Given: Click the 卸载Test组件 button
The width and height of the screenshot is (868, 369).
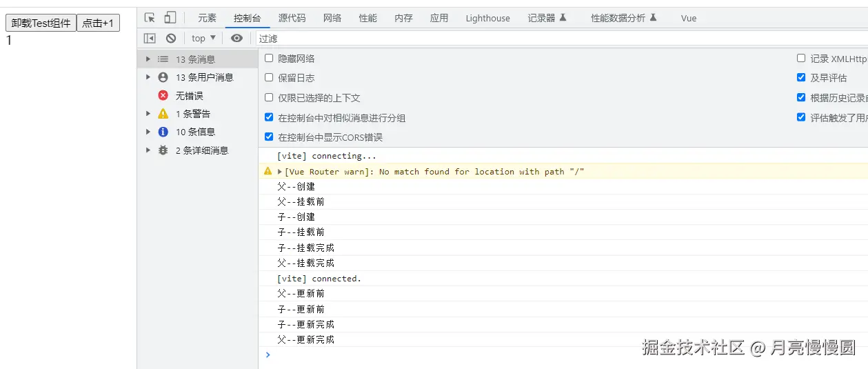Looking at the screenshot, I should pos(41,23).
